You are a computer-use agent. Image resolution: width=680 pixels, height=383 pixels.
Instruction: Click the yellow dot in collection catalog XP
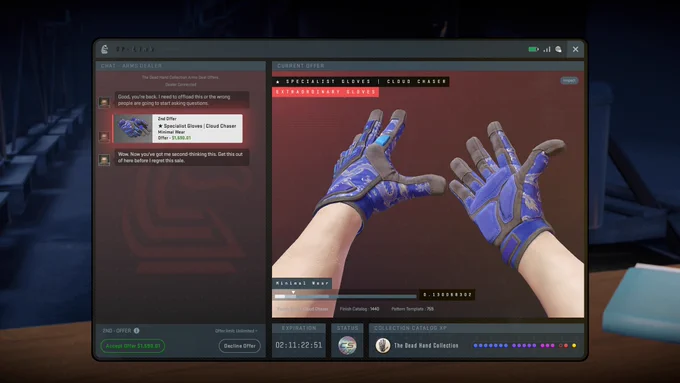tap(574, 346)
